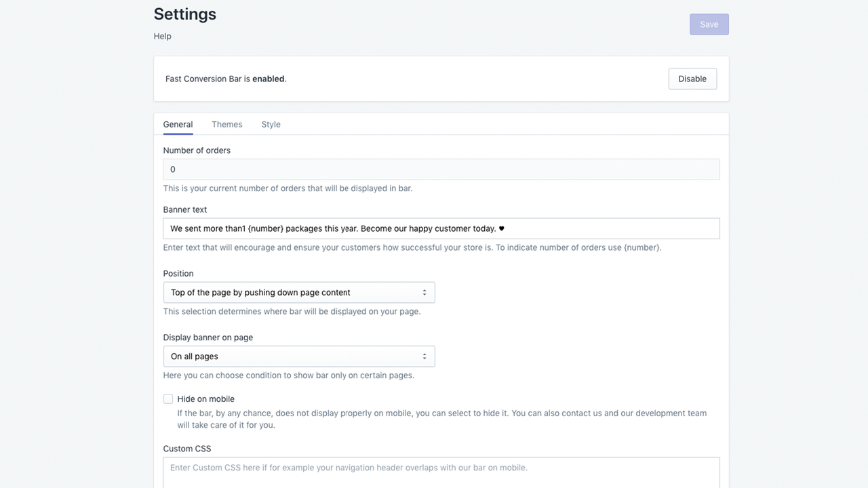Click the 'Hide on mobile' label text
The image size is (868, 488).
tap(206, 399)
